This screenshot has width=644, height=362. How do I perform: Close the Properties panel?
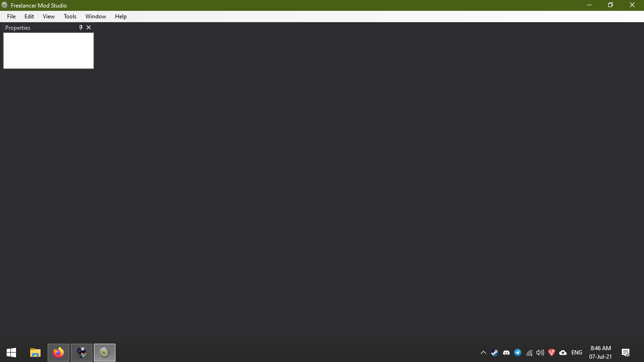89,28
